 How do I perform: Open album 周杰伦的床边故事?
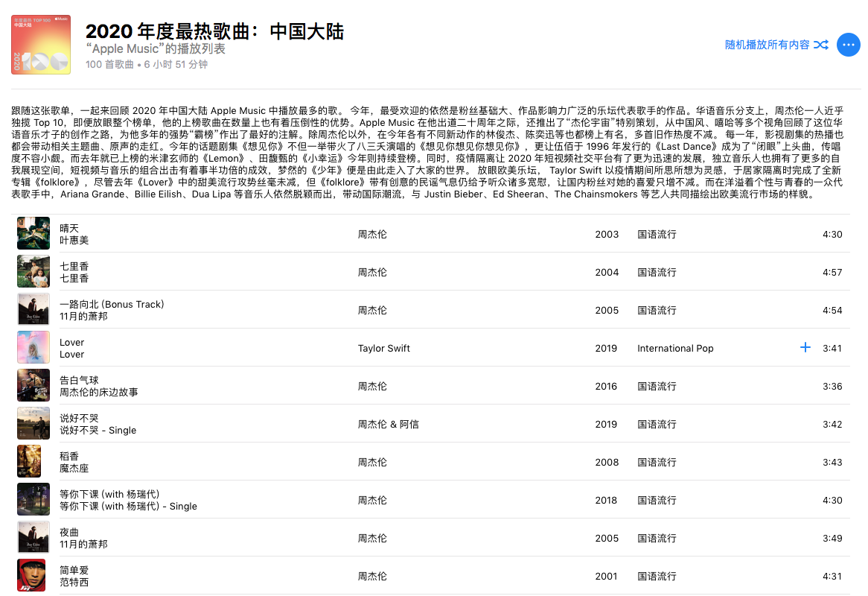point(99,392)
